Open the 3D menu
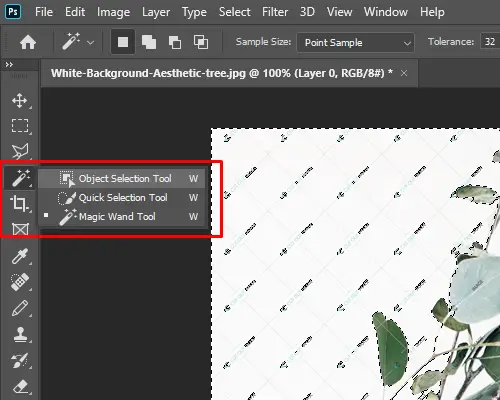The width and height of the screenshot is (500, 400). tap(307, 12)
